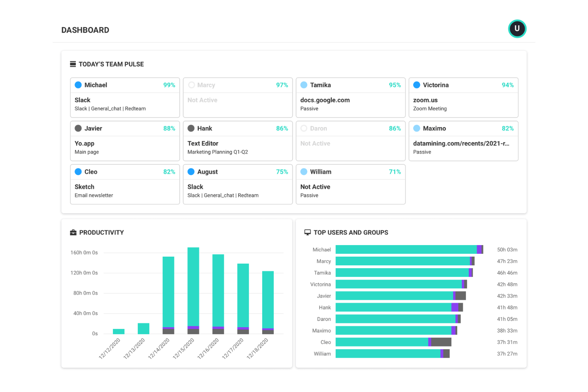Viewport: 588px width, 392px height.
Task: Click William's light blue status dot
Action: pos(304,172)
